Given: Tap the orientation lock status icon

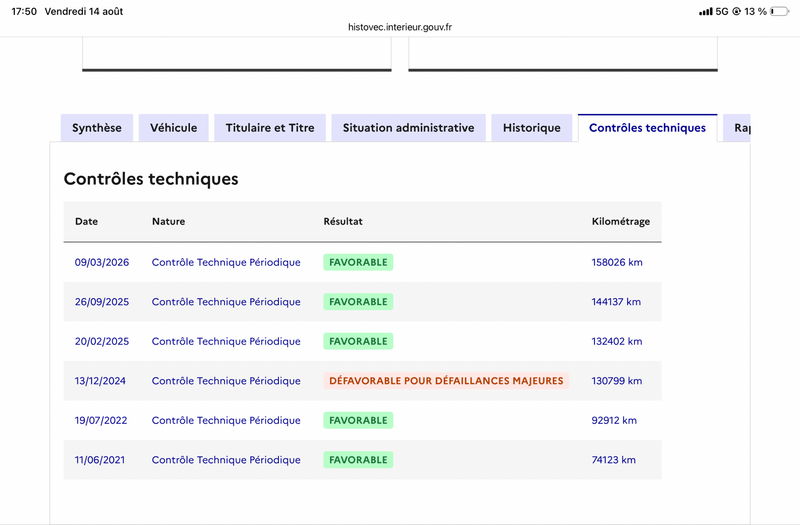Looking at the screenshot, I should (x=736, y=11).
